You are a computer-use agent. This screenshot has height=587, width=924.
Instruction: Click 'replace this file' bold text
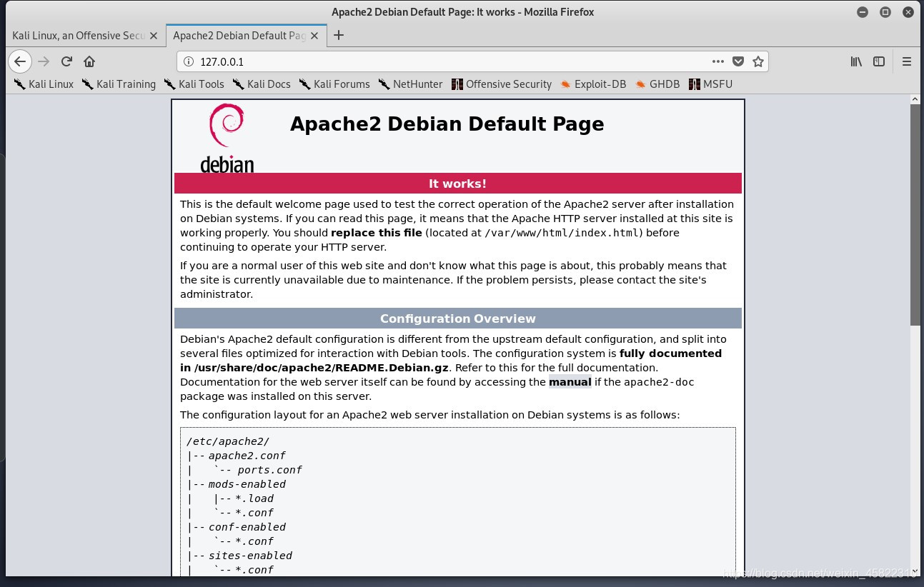click(377, 233)
